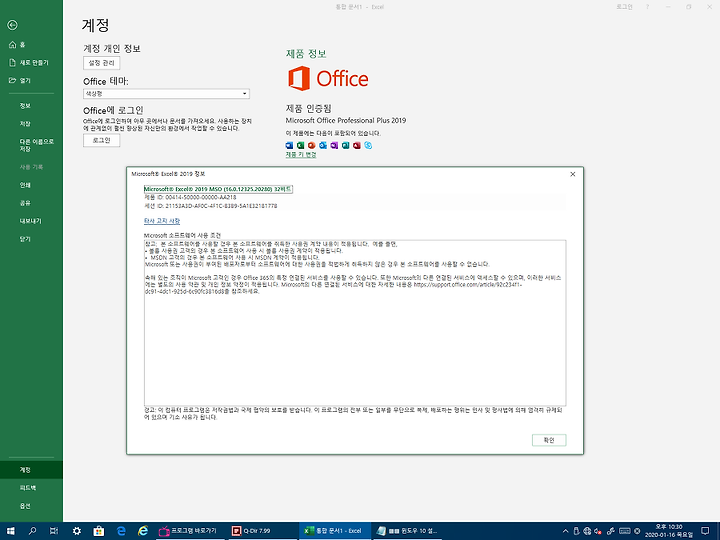Click the Access icon in product list
Screen dimensions: 720x540
[357, 145]
